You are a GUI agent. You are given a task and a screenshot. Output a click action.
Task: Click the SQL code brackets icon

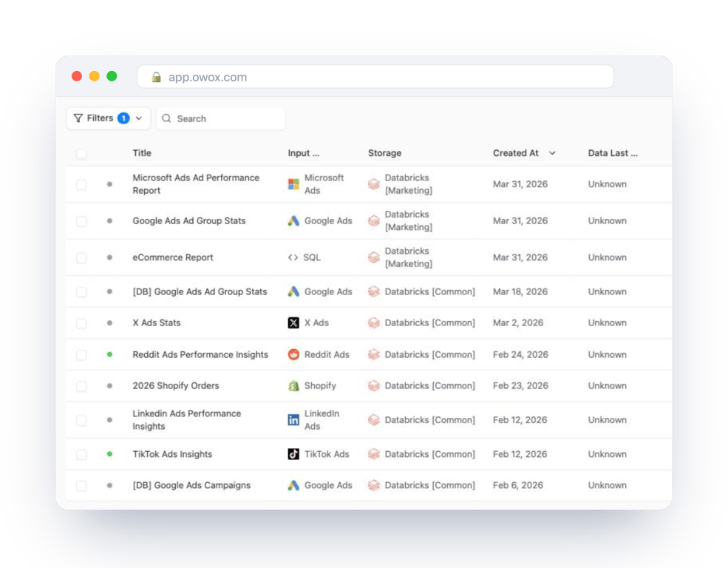pyautogui.click(x=293, y=257)
